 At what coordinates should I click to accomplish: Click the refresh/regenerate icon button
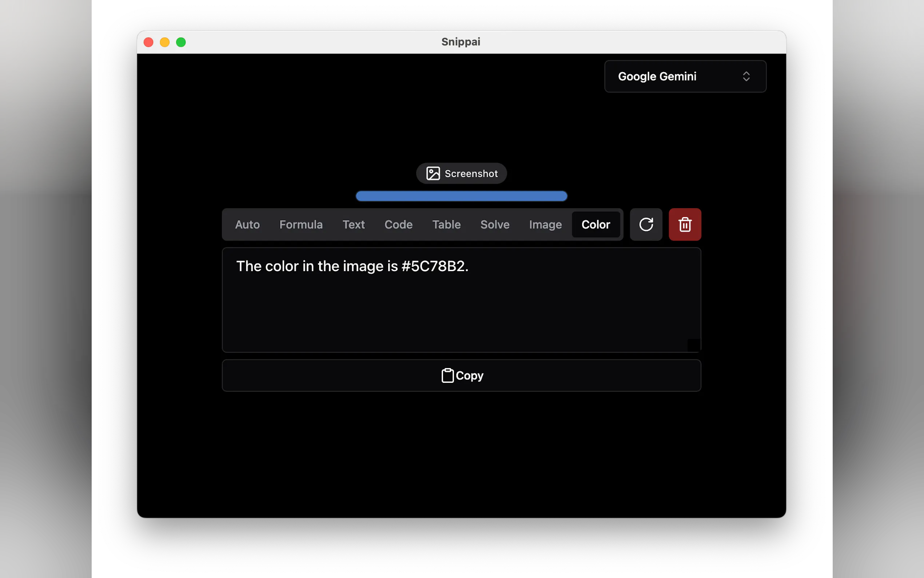coord(646,225)
